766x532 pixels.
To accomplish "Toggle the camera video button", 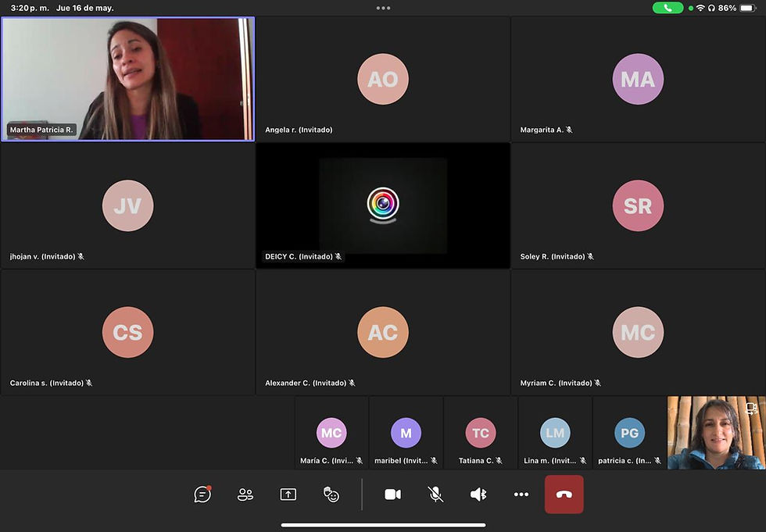I will pos(392,495).
